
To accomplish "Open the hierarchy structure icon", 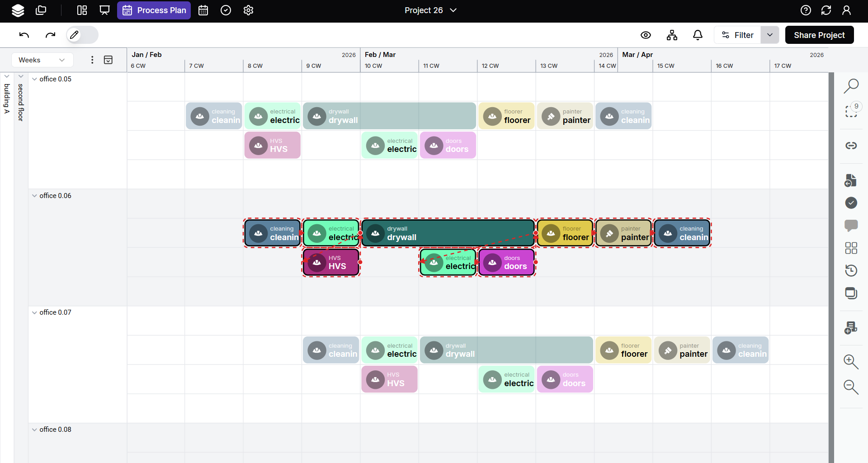I will 672,35.
